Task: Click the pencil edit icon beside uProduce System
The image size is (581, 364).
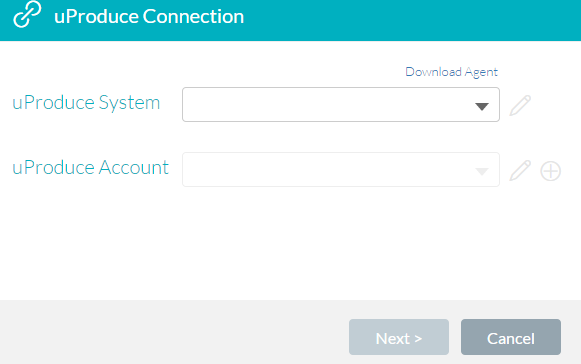Action: tap(520, 106)
